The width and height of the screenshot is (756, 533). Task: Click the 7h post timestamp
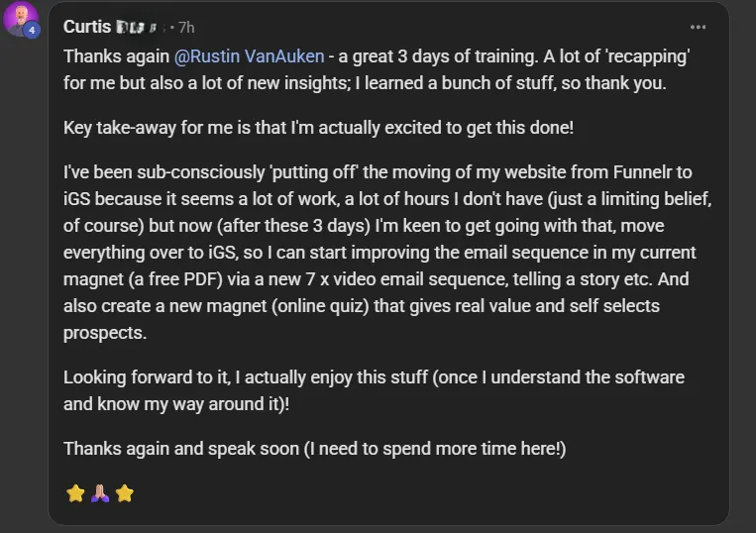186,27
